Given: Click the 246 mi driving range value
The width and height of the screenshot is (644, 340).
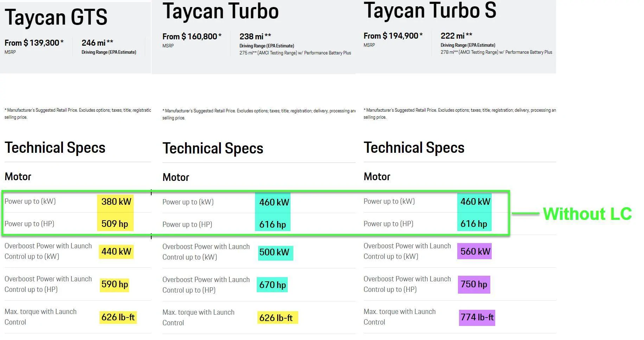Looking at the screenshot, I should 97,43.
